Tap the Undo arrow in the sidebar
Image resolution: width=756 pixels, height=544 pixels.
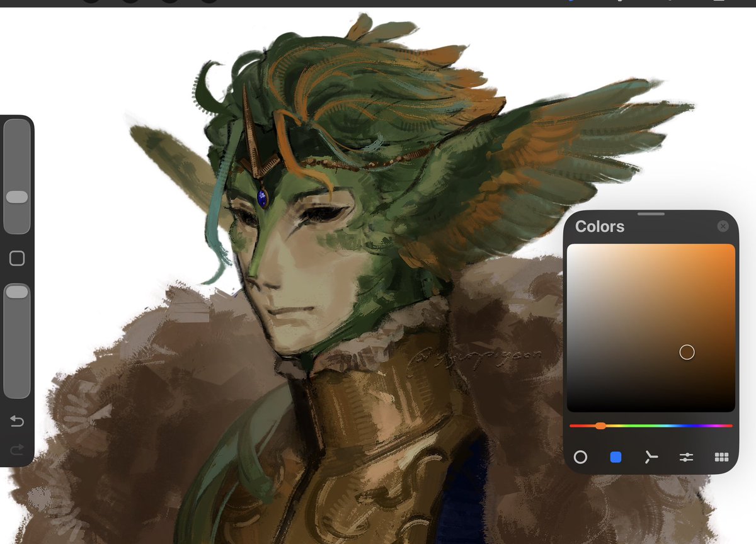pos(17,421)
